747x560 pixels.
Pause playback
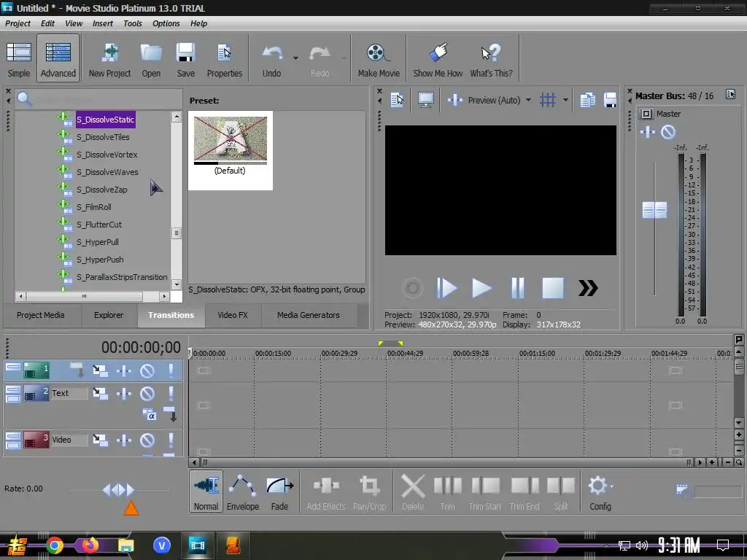pos(517,288)
